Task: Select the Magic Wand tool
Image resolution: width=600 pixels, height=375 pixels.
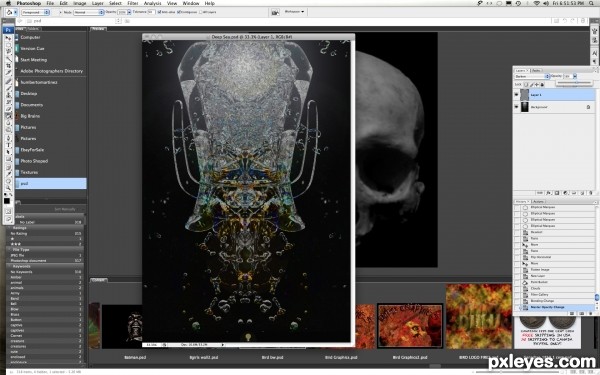Action: click(8, 58)
